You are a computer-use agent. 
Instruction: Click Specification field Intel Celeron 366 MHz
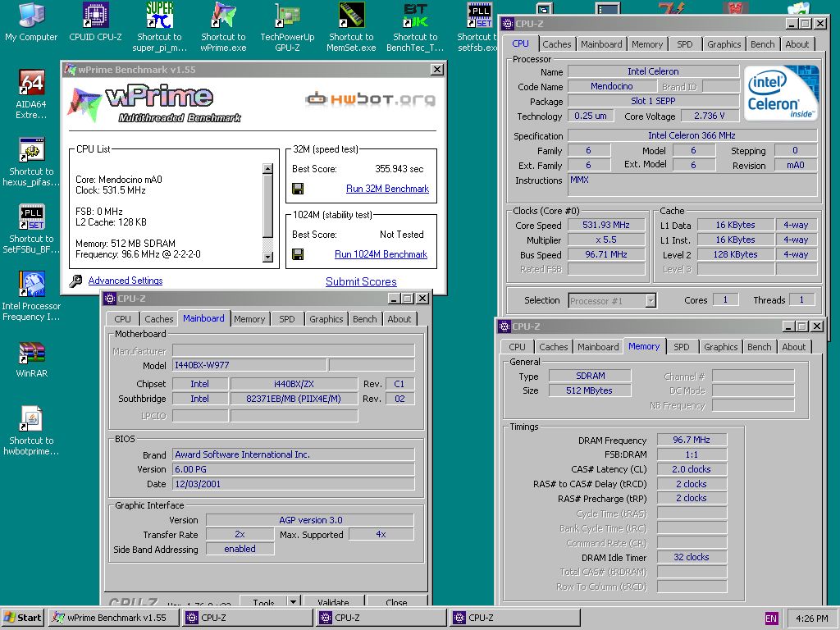[x=692, y=135]
